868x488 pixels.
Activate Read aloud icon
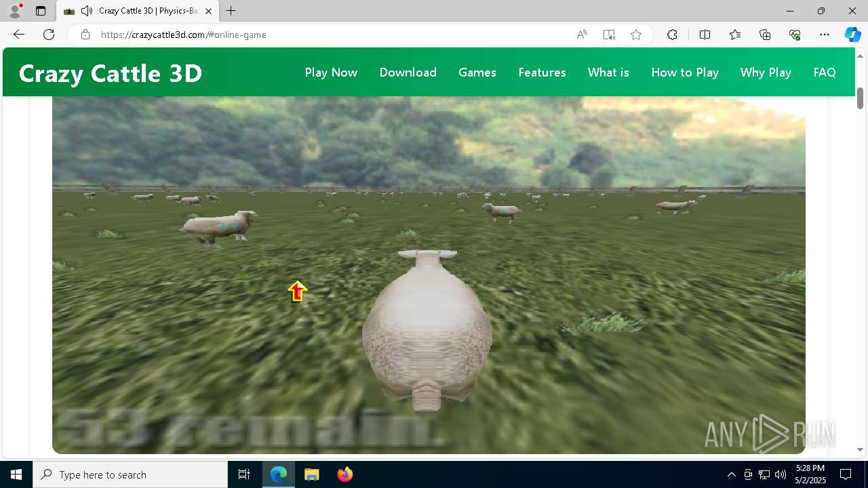tap(582, 35)
